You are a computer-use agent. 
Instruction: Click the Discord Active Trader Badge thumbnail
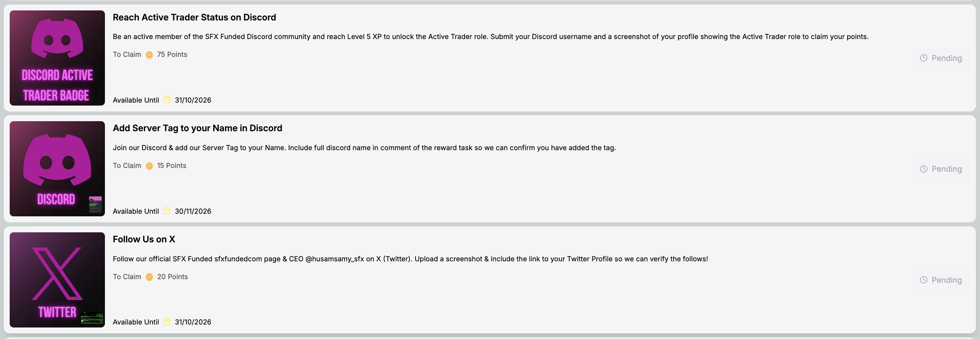click(x=57, y=58)
